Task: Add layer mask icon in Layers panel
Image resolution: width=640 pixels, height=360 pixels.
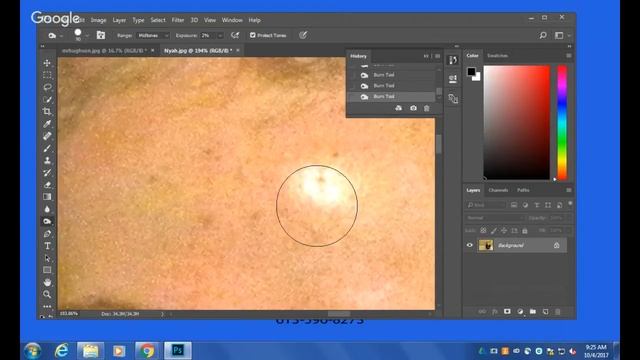Action: click(507, 311)
